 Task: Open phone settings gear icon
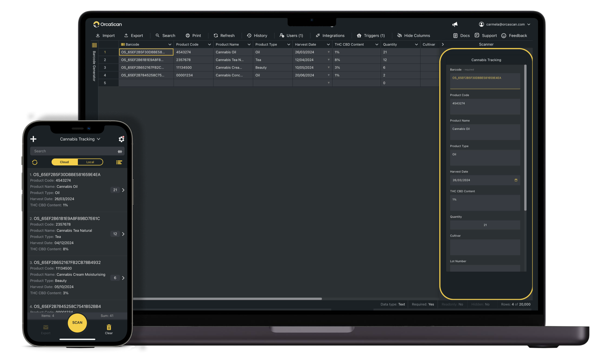121,139
